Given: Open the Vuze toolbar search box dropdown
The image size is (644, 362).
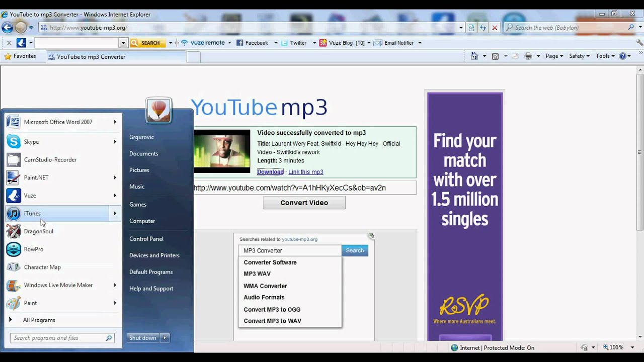Looking at the screenshot, I should point(123,43).
